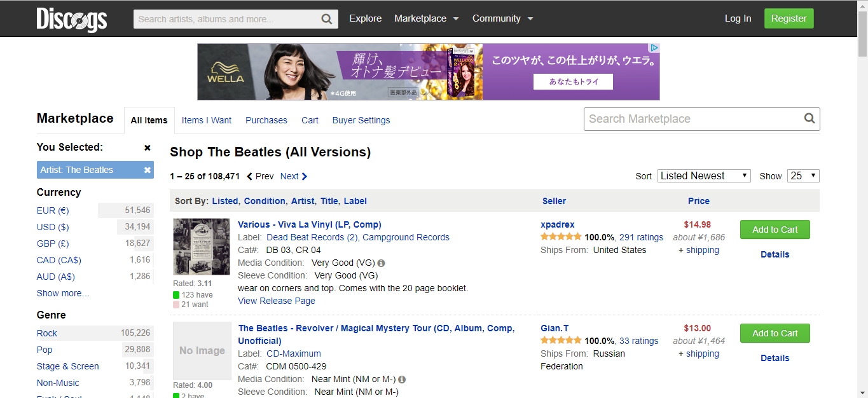Viewport: 868px width, 398px height.
Task: Add Viva La Vinyl to cart
Action: pyautogui.click(x=775, y=230)
